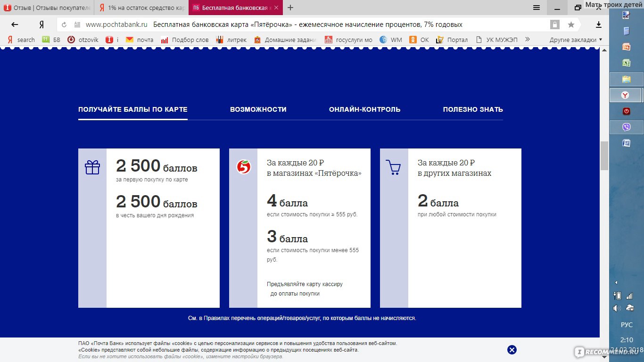Bookmark this page with the star icon
Viewport: 644px width, 362px height.
pos(571,25)
